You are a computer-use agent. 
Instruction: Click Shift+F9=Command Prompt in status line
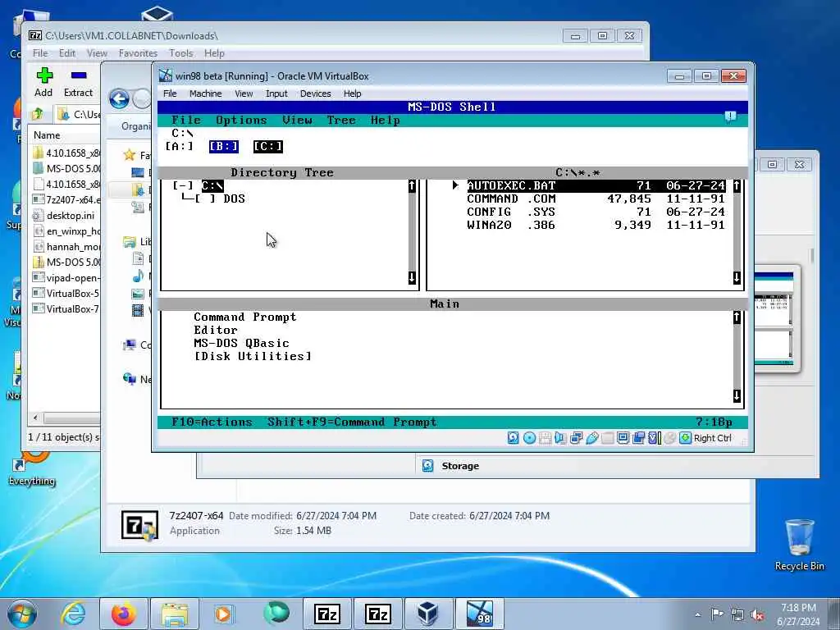pos(353,422)
